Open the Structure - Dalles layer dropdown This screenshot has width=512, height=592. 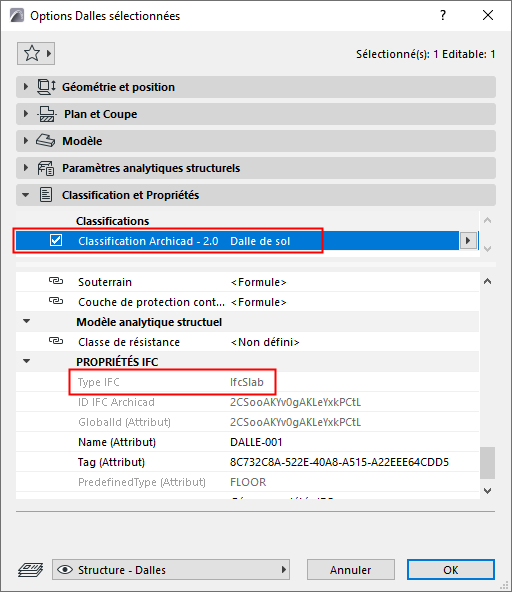click(x=171, y=570)
